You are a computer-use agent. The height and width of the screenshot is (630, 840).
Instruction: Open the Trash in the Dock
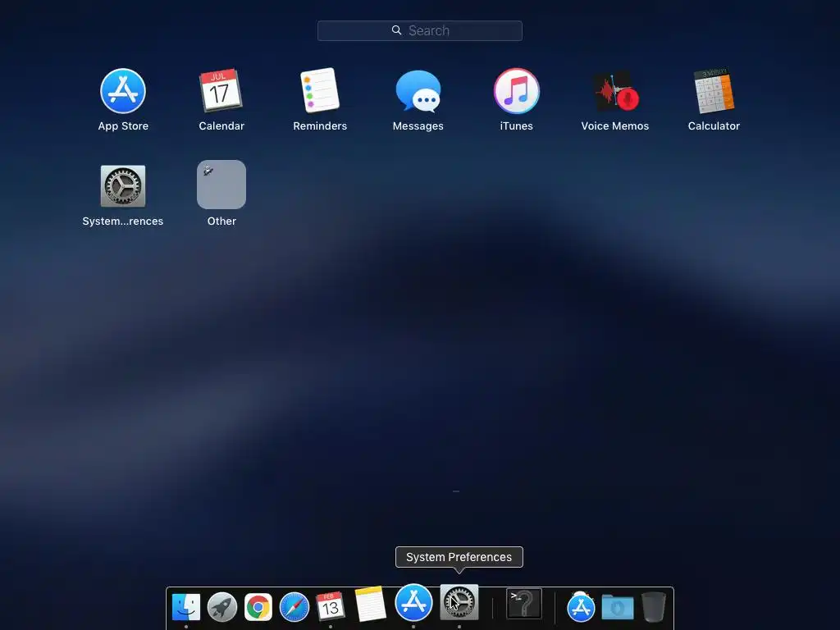pos(654,607)
